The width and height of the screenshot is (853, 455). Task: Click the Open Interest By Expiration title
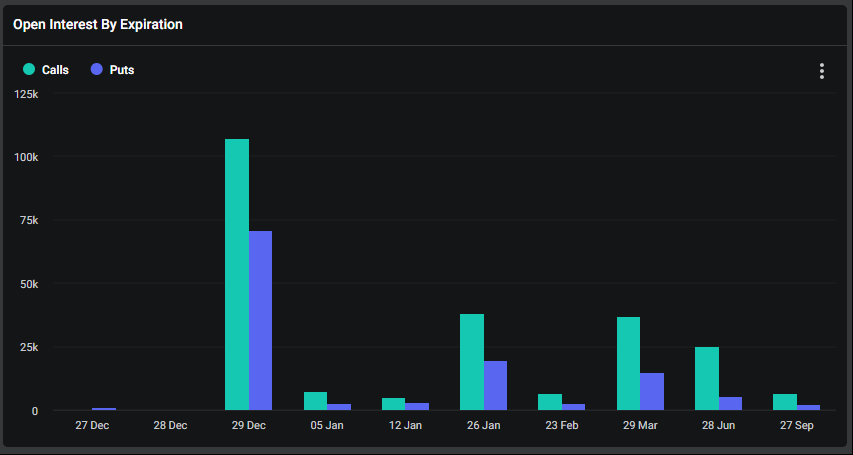tap(98, 24)
